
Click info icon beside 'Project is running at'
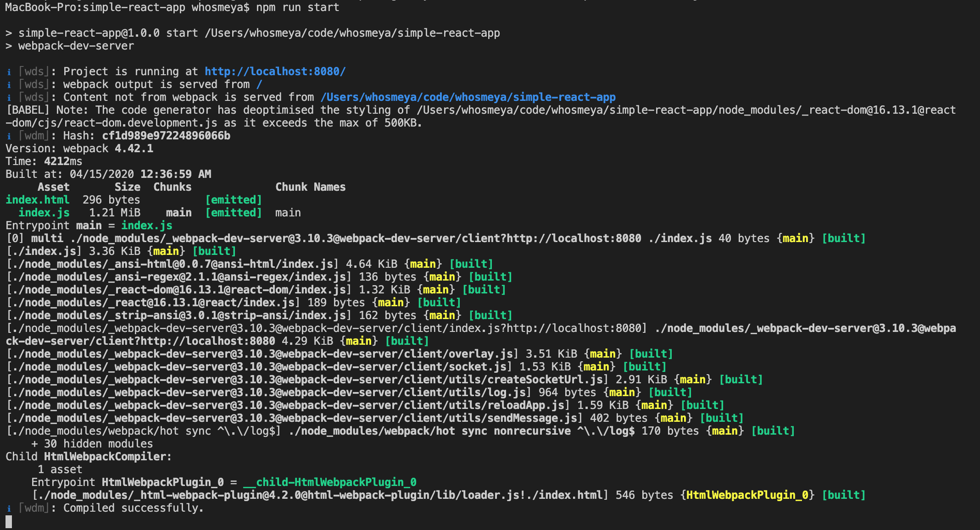point(9,72)
